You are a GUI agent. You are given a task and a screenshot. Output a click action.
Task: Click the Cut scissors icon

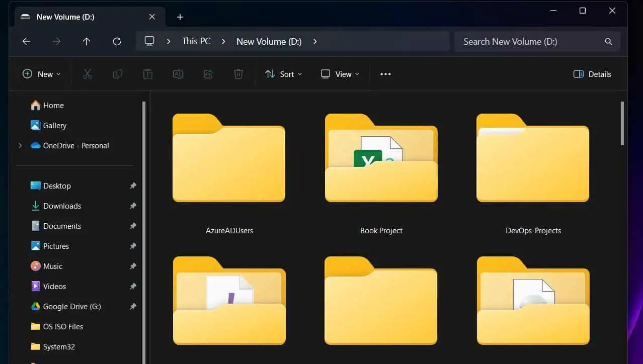point(88,74)
